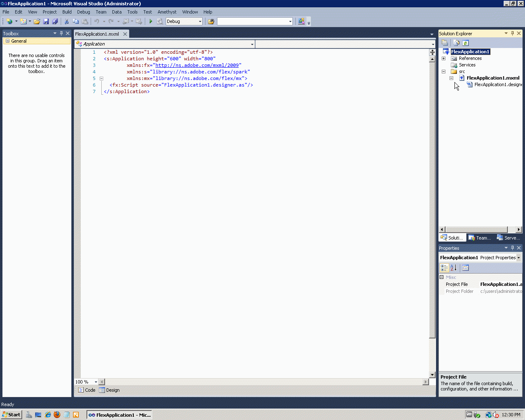
Task: Click the volume icon in the system tray
Action: coord(496,415)
